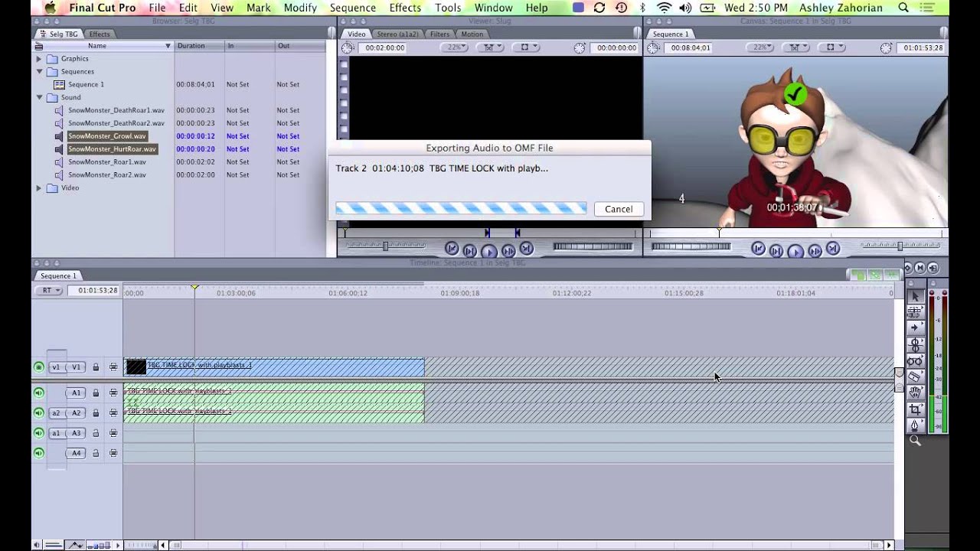
Task: Open the Stereo (a1a2) tab
Action: [397, 34]
